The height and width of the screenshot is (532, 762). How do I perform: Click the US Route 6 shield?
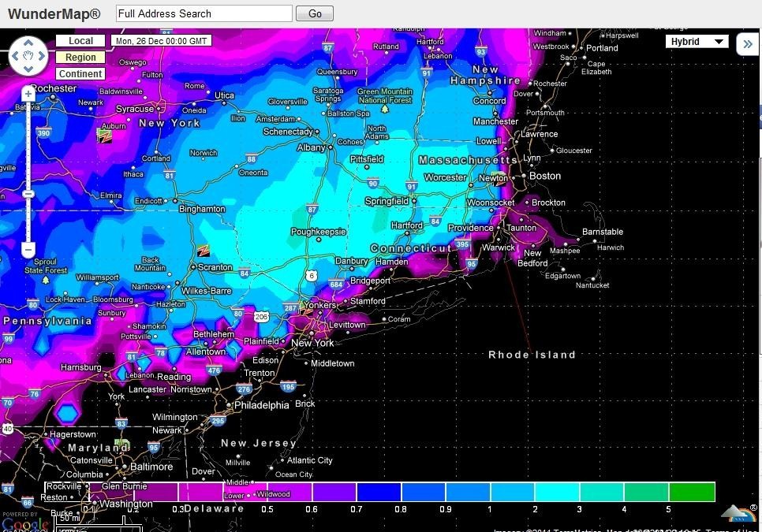[x=311, y=276]
